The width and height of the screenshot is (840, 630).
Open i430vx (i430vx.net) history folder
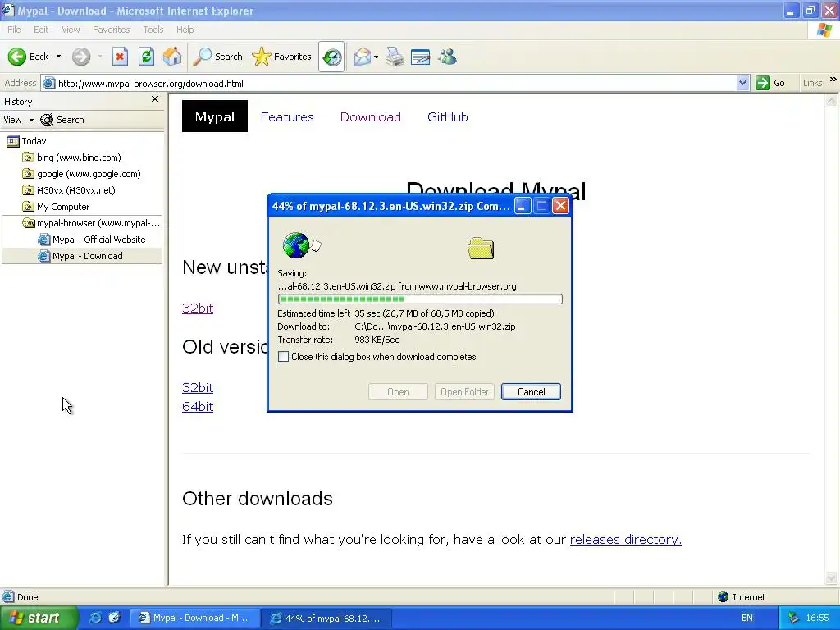pyautogui.click(x=69, y=190)
